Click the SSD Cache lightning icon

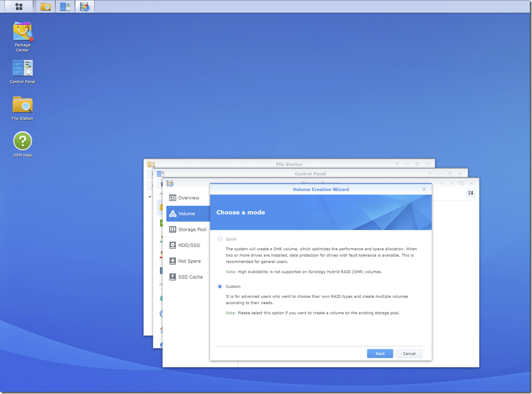[x=173, y=277]
